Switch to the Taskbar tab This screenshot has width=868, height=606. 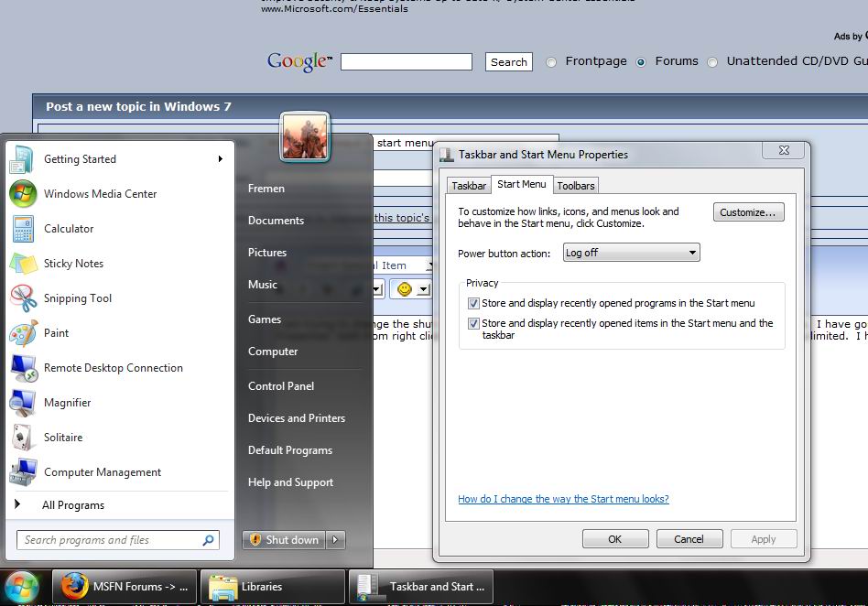468,185
